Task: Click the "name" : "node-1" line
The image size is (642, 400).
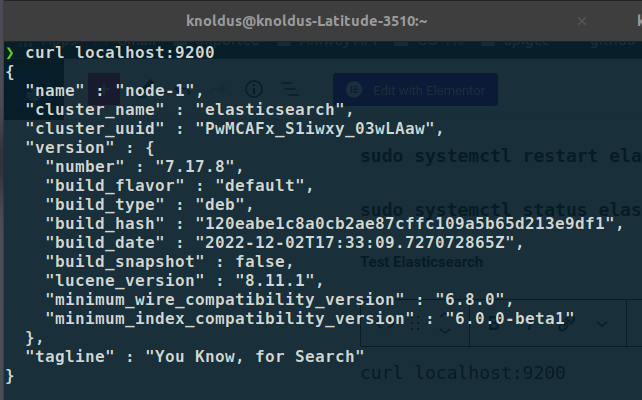Action: pyautogui.click(x=114, y=90)
